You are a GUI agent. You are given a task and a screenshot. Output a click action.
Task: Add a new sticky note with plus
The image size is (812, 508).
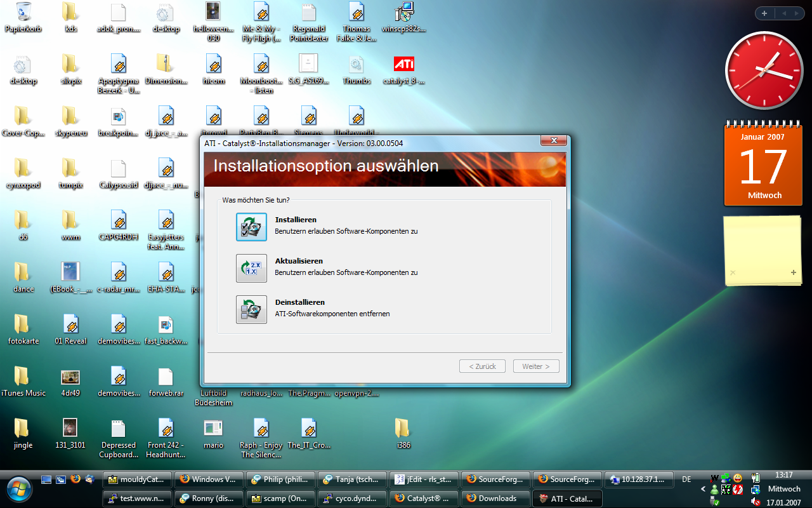coord(793,272)
